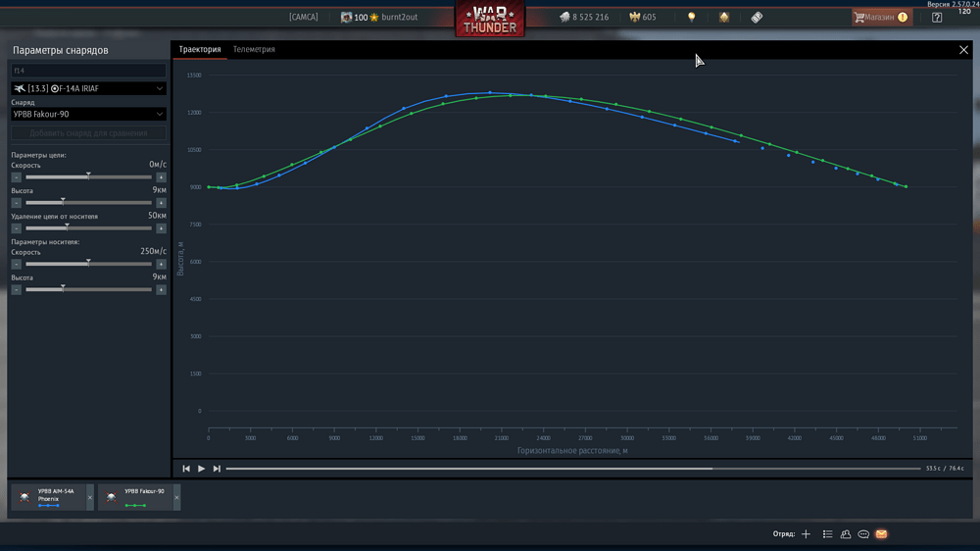Click the silver lions balance 8 525 216

pos(584,18)
